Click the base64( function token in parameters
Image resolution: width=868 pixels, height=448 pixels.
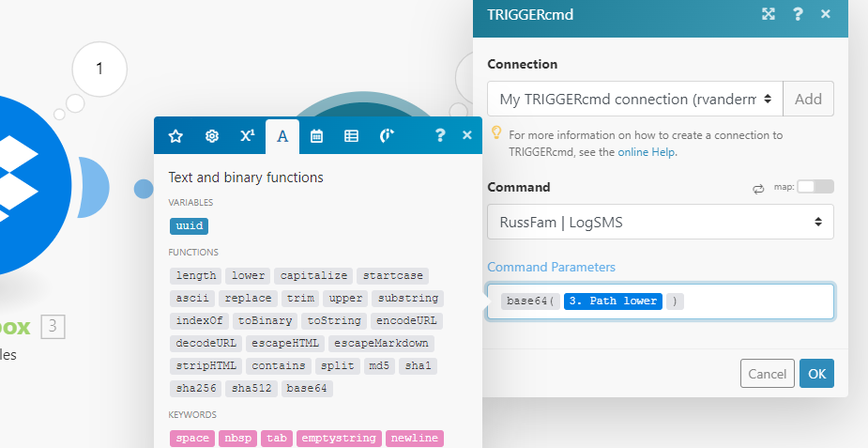(x=530, y=301)
